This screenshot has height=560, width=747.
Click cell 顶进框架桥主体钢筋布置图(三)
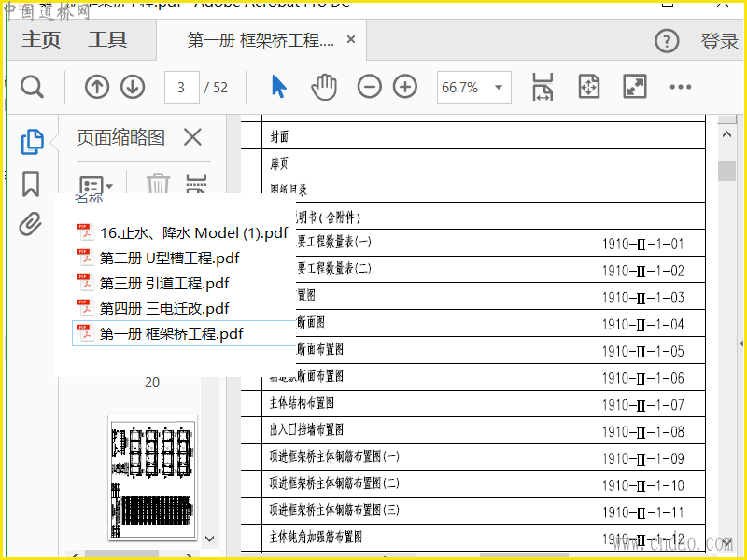(x=424, y=511)
